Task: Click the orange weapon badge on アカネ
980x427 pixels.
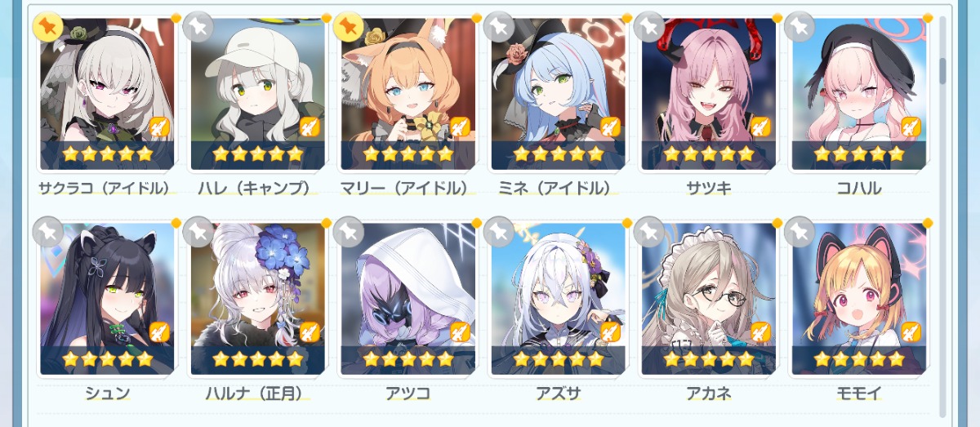Action: pyautogui.click(x=760, y=331)
